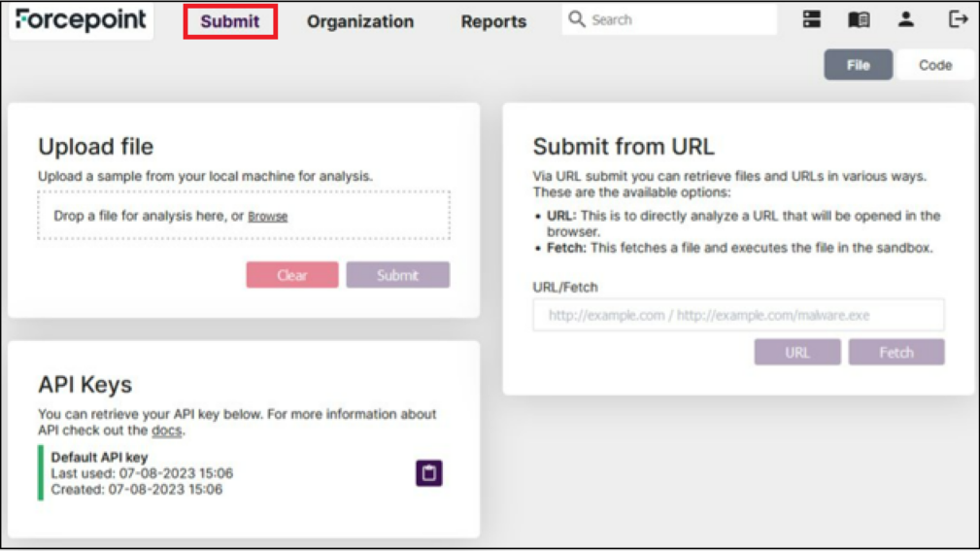Switch to File submission mode

(858, 65)
